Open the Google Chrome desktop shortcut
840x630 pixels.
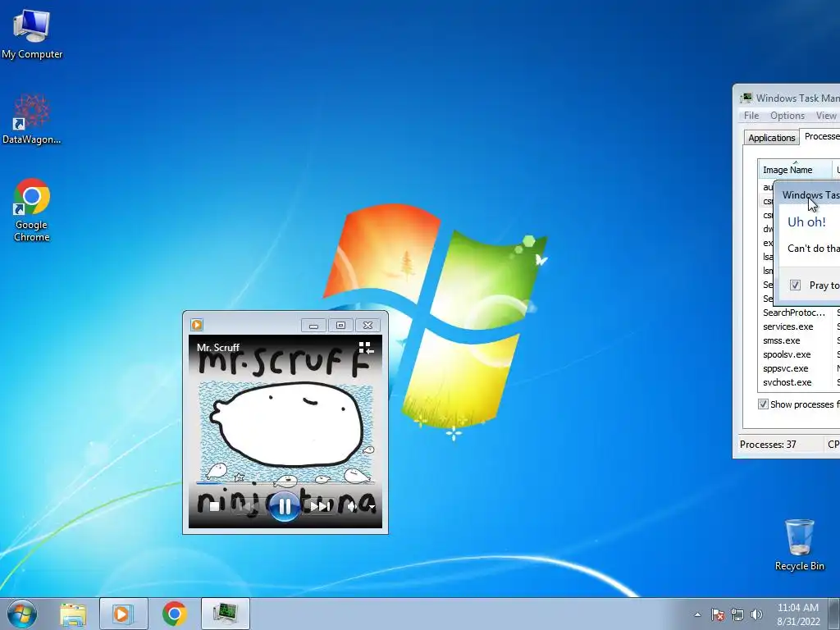[x=32, y=209]
